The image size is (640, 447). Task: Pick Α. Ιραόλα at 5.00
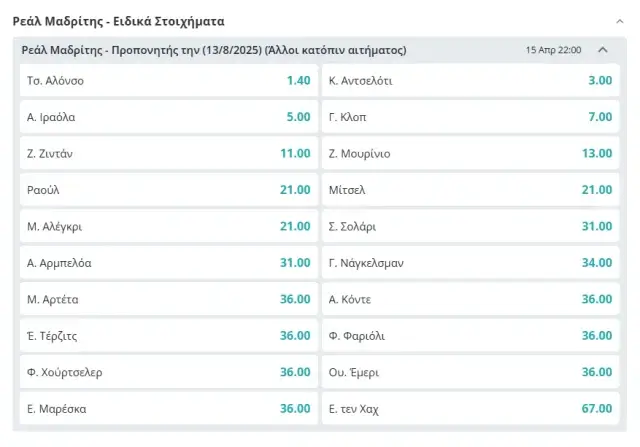(x=169, y=117)
